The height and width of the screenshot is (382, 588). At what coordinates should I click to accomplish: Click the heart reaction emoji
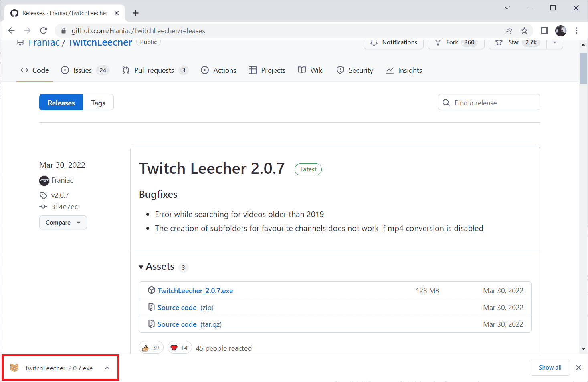click(x=174, y=348)
